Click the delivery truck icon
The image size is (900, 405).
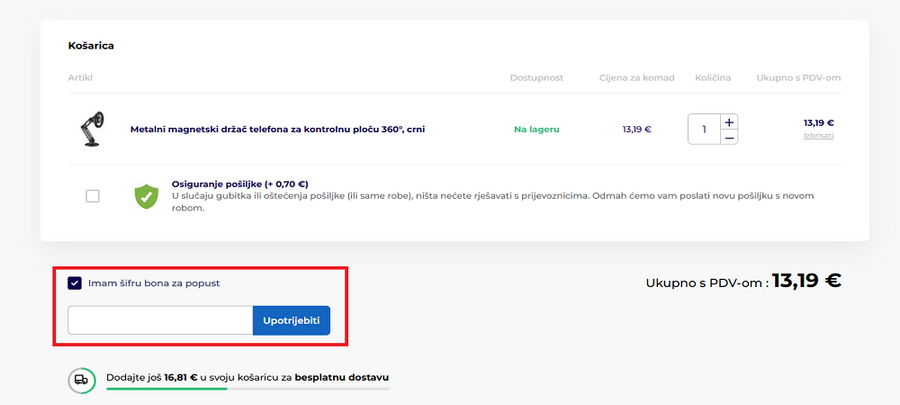(81, 379)
